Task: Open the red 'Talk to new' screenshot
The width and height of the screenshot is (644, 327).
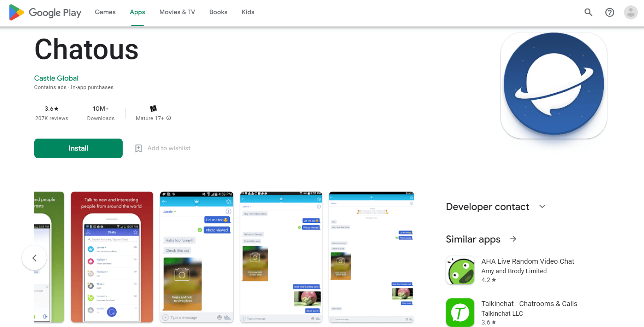Action: click(x=112, y=257)
